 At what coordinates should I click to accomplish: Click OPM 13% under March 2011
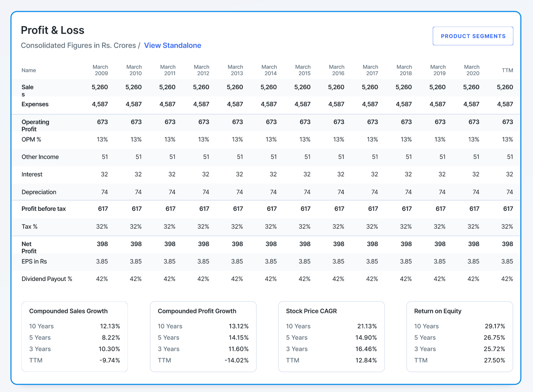point(170,139)
